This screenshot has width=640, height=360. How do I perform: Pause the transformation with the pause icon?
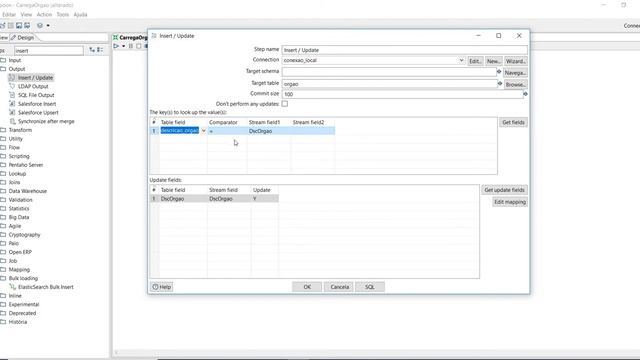point(131,46)
